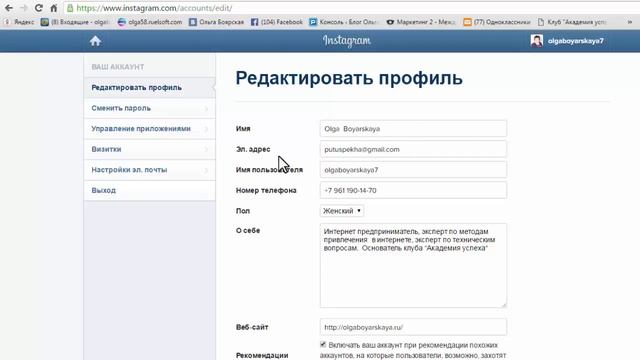Toggle the similar account recommendations checkbox
Viewport: 640px width, 360px height.
point(323,344)
